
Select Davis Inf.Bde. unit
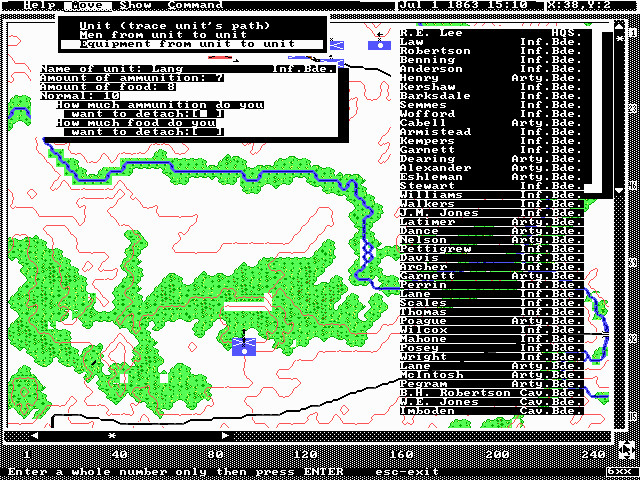pos(491,258)
